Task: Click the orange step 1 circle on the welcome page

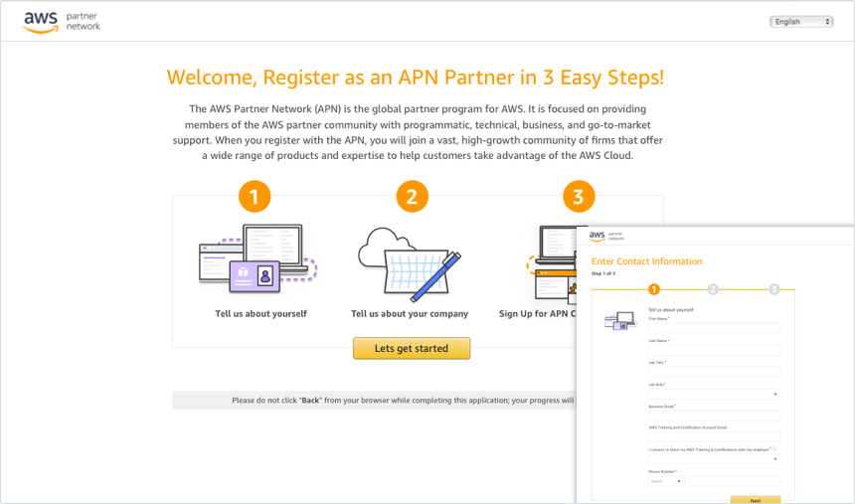Action: click(255, 197)
